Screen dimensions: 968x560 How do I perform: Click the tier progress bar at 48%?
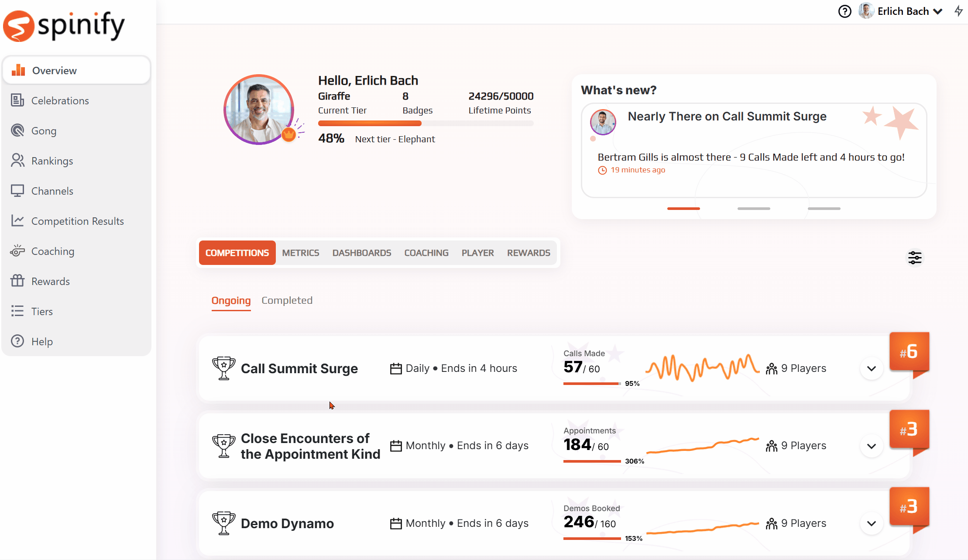426,124
